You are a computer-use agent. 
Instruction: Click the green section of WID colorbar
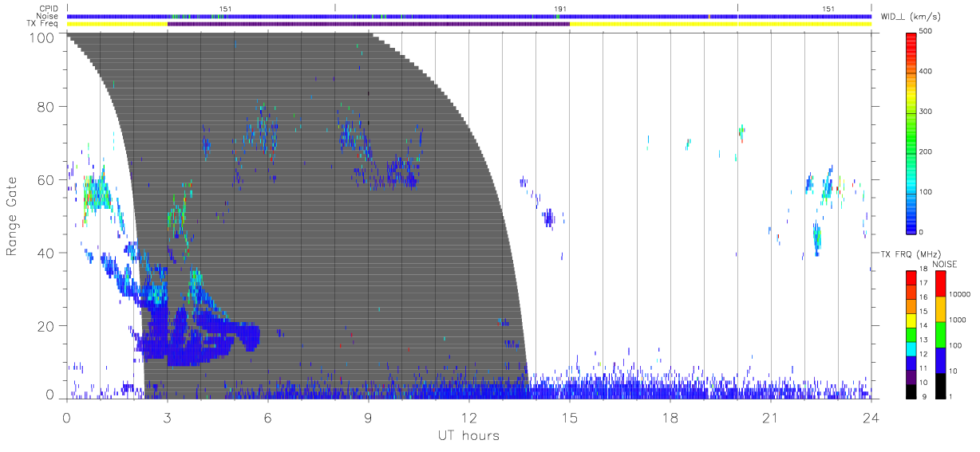coord(911,136)
